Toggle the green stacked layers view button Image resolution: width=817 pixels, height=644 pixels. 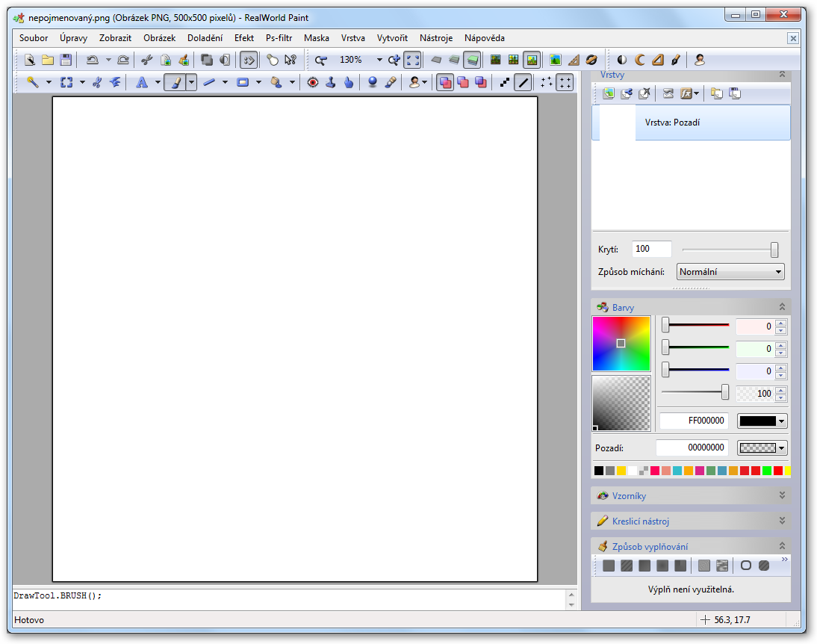tap(472, 60)
